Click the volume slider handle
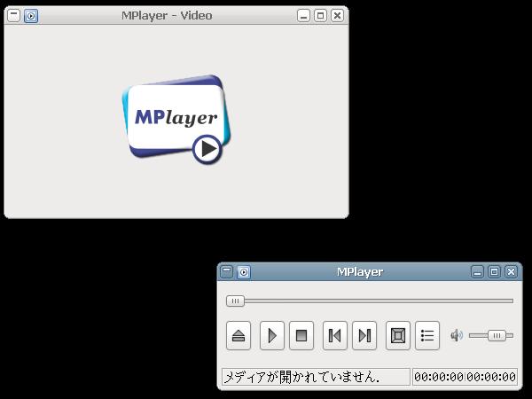The height and width of the screenshot is (399, 532). [497, 335]
